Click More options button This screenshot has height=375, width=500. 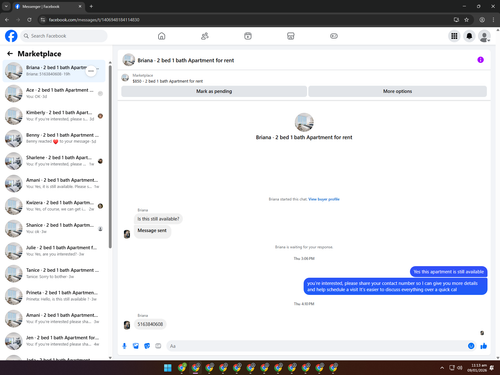coord(397,91)
